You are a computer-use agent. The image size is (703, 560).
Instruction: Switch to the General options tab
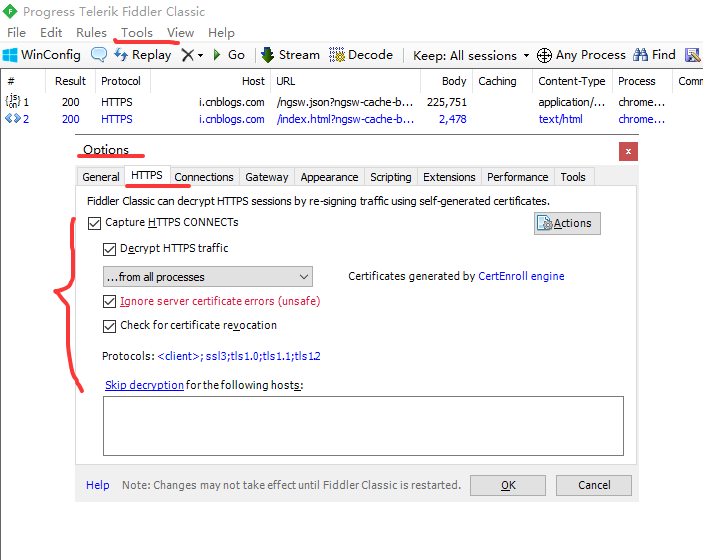click(101, 177)
